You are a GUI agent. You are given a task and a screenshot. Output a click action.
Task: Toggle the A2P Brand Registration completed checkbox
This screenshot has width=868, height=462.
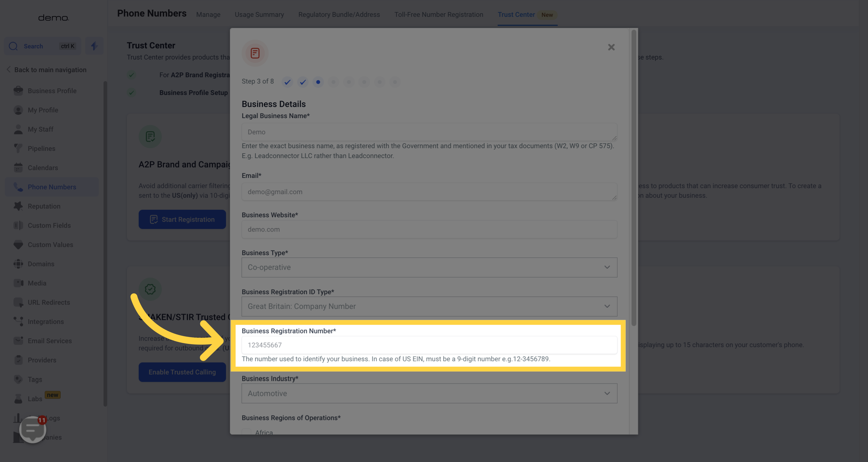click(130, 74)
